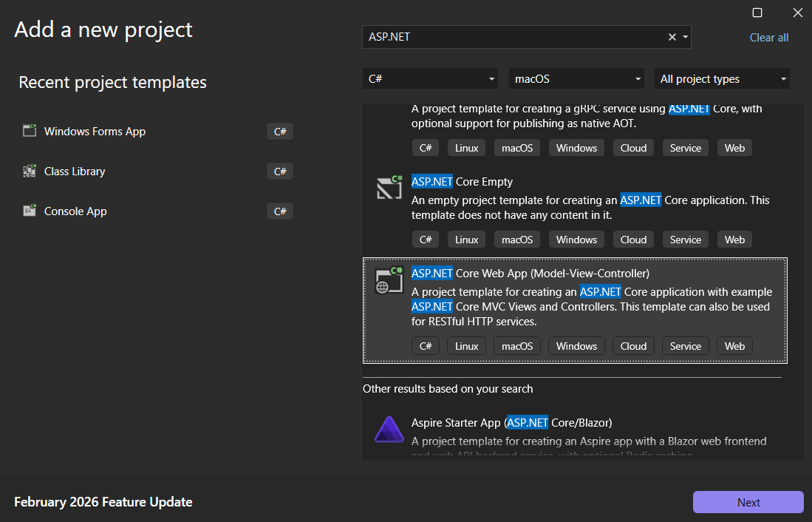Click the ASP.NET Core Empty template icon
This screenshot has width=812, height=522.
click(389, 188)
